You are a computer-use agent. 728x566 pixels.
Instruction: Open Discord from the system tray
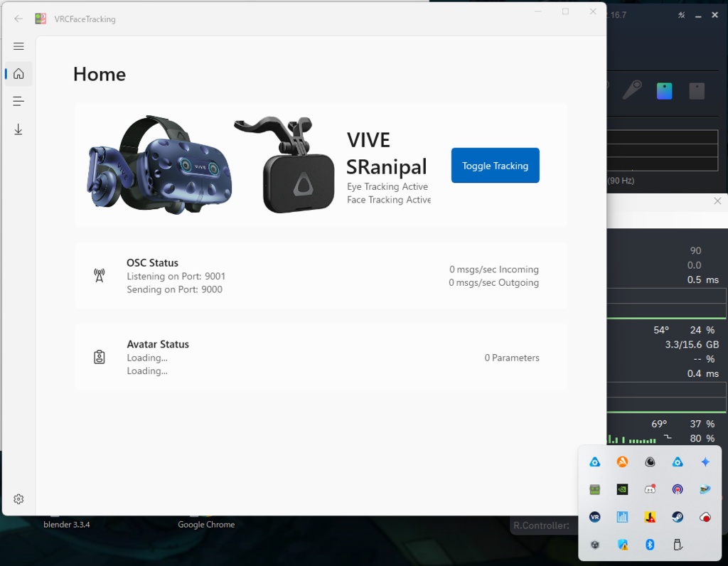coord(650,489)
